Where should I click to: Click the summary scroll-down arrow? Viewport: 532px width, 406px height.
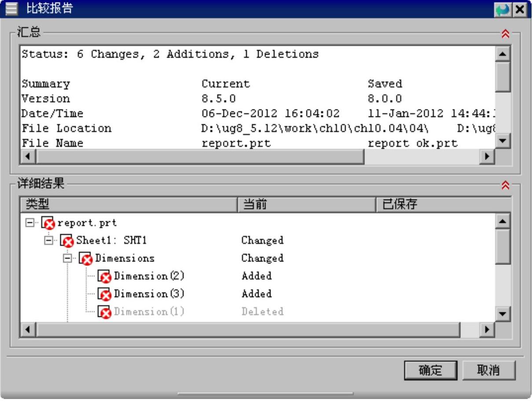click(x=503, y=141)
